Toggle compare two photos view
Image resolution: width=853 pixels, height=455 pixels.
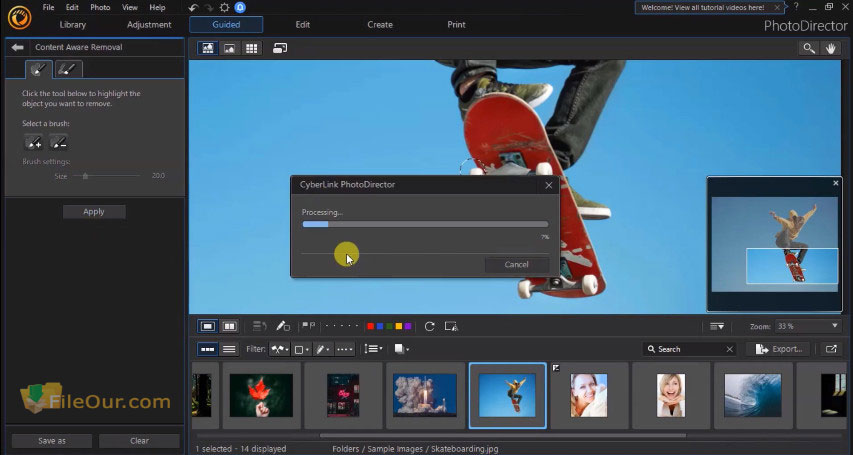[x=230, y=326]
